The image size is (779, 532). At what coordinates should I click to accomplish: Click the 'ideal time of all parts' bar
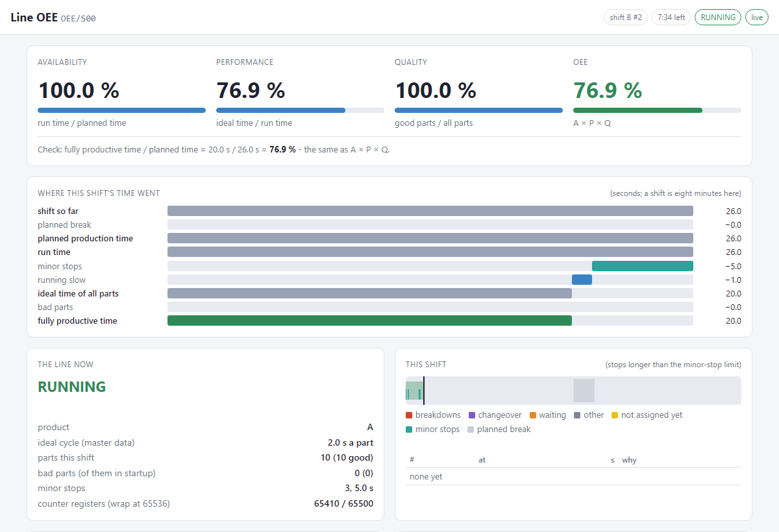click(369, 293)
